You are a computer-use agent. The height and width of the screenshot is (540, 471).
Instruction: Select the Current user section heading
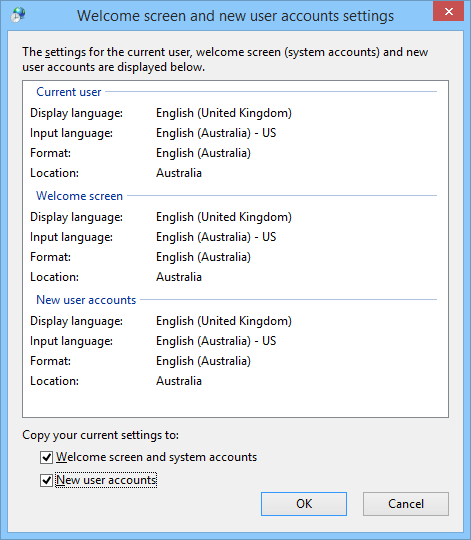69,92
